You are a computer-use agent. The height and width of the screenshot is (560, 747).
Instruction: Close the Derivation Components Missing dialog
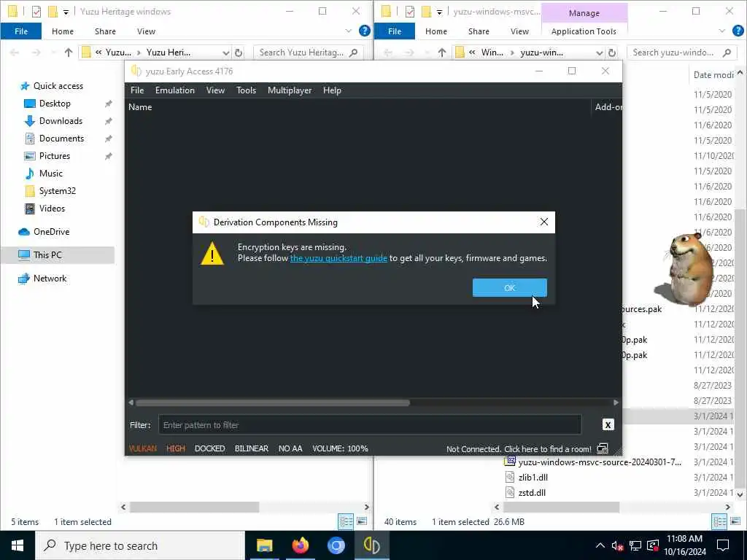(x=543, y=222)
